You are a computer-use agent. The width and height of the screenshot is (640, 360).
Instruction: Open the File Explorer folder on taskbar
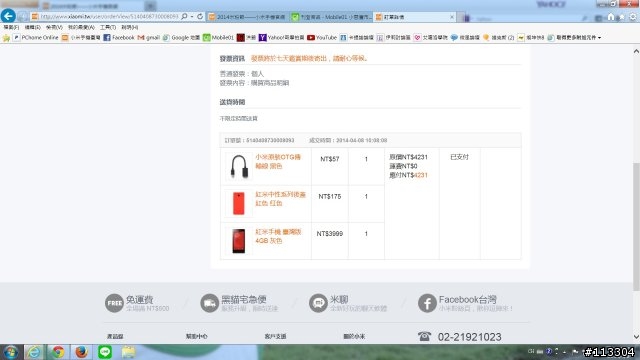click(128, 352)
